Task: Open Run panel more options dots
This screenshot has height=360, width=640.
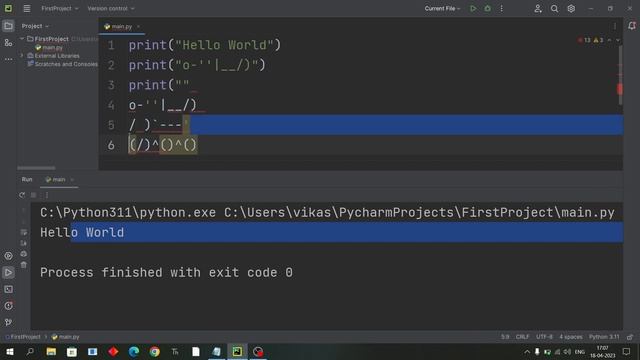Action: tap(47, 195)
